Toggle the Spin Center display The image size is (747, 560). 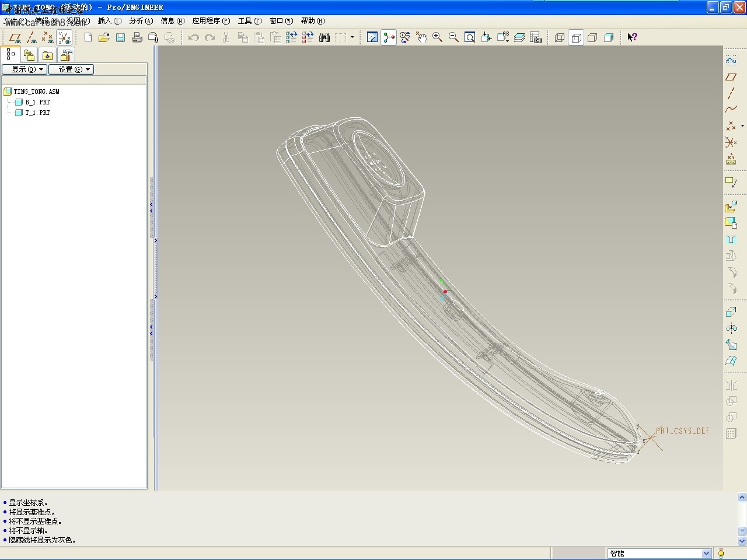coord(389,37)
